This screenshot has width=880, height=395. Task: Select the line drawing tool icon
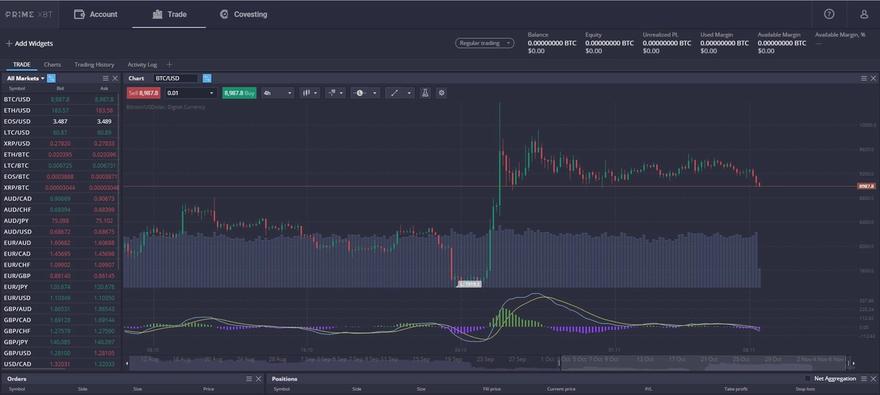point(394,93)
